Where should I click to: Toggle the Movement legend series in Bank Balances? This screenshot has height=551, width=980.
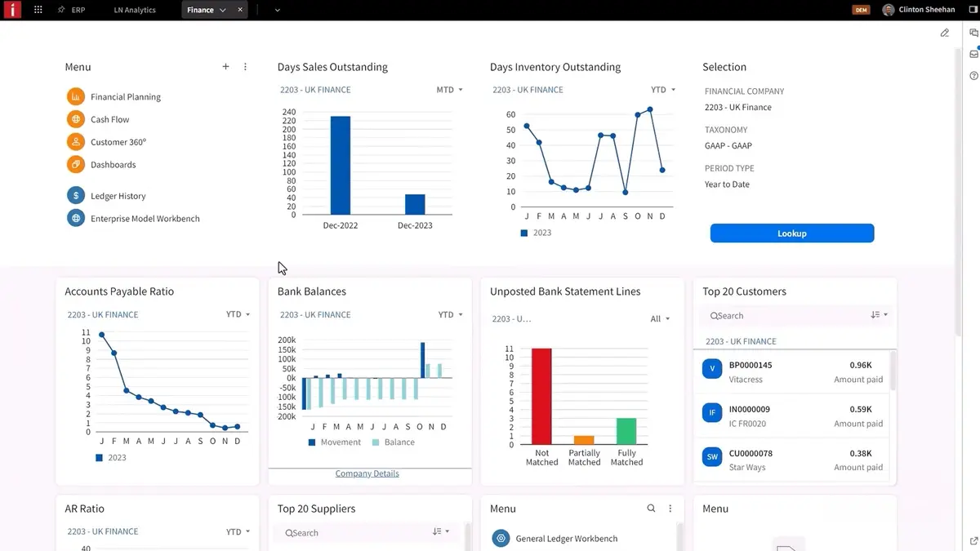point(334,442)
